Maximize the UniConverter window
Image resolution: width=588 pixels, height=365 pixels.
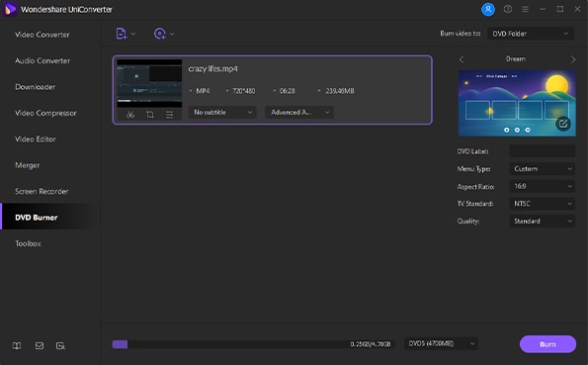click(x=560, y=9)
